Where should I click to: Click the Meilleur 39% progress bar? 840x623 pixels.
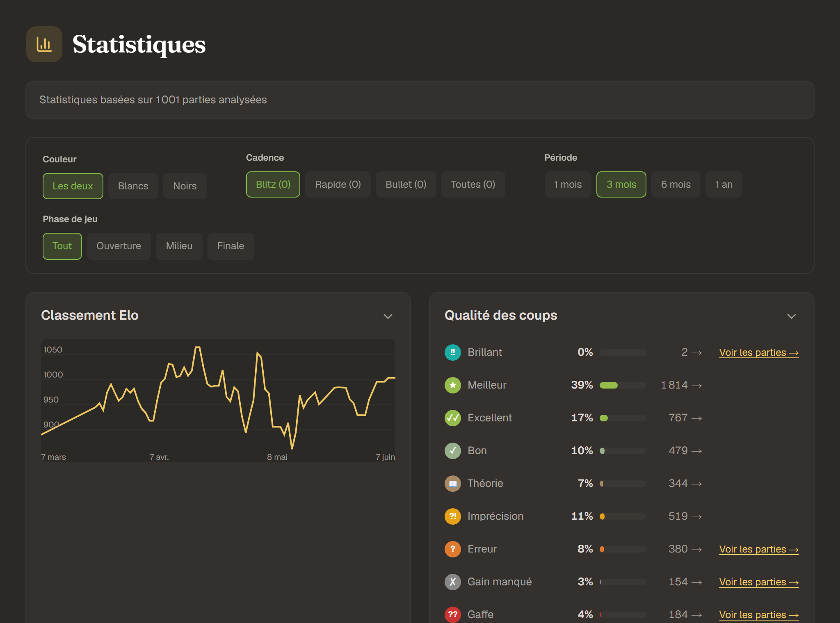623,385
